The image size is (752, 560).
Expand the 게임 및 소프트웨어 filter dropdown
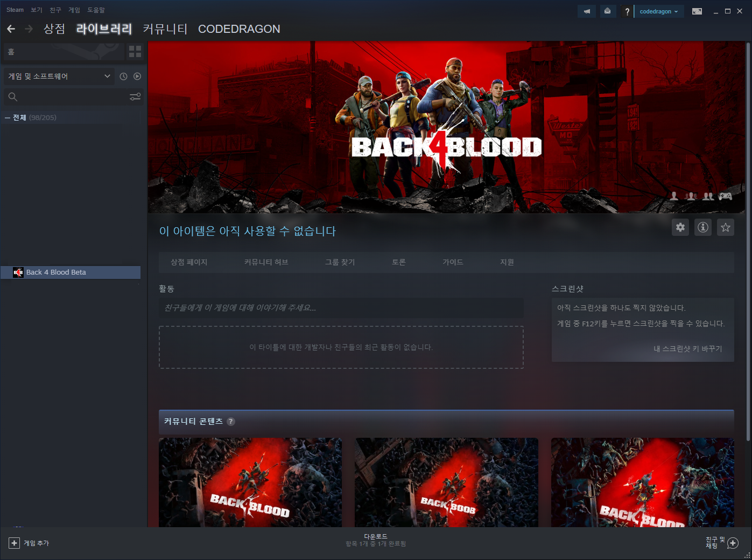(x=59, y=76)
